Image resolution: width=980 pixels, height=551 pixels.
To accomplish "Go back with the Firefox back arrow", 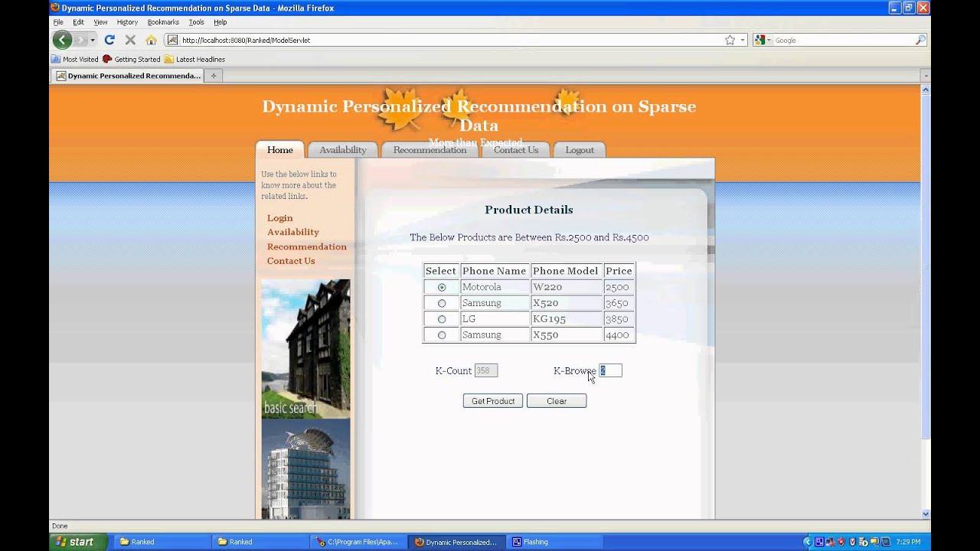I will [63, 40].
